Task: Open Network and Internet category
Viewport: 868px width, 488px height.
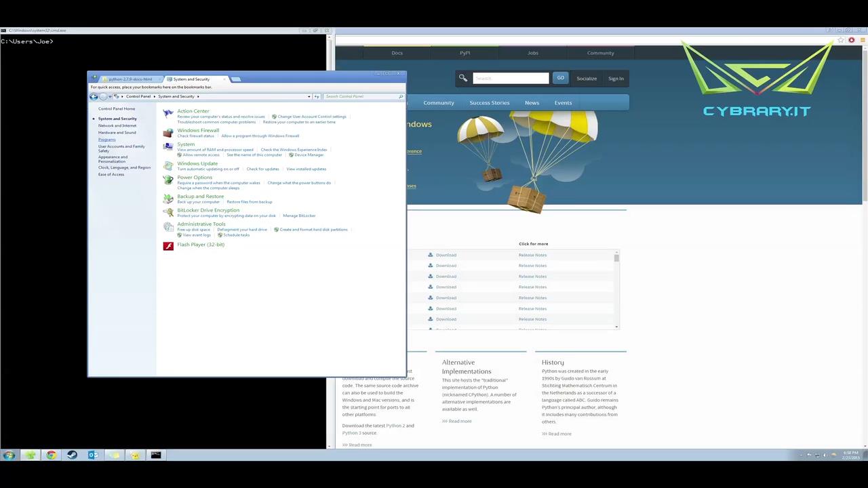Action: pyautogui.click(x=117, y=125)
